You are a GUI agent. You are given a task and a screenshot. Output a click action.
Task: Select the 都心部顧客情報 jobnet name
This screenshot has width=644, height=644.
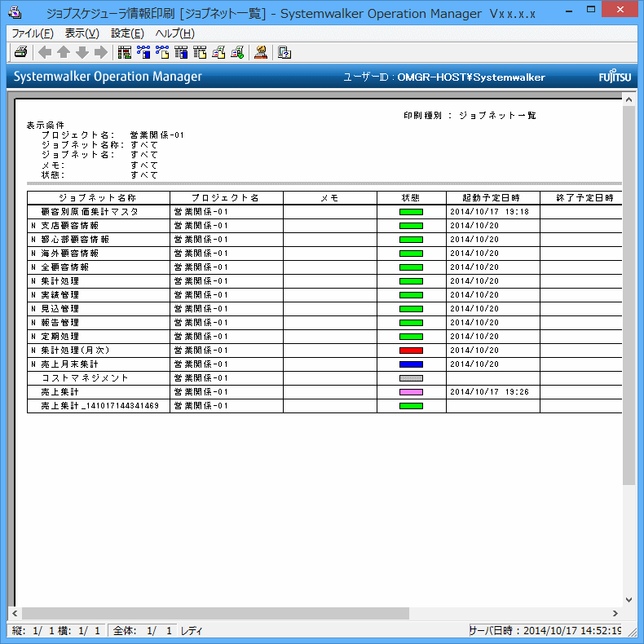75,240
